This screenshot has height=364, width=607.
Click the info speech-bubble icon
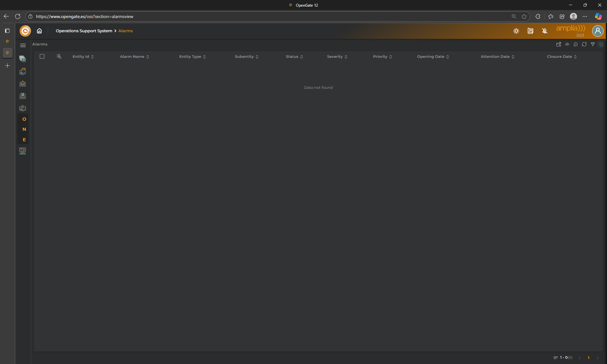click(576, 45)
